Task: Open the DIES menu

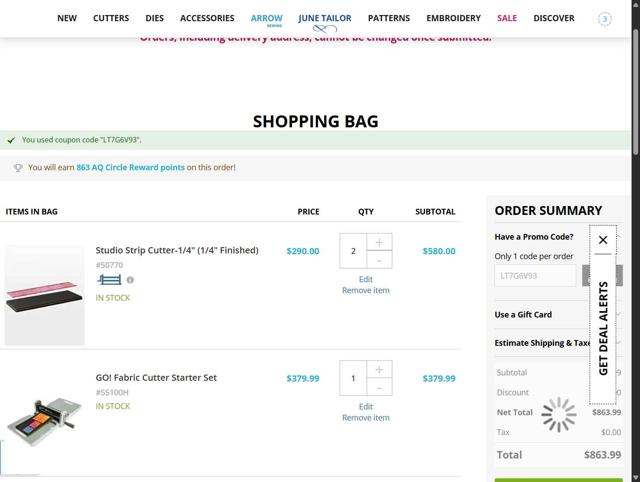Action: tap(154, 18)
